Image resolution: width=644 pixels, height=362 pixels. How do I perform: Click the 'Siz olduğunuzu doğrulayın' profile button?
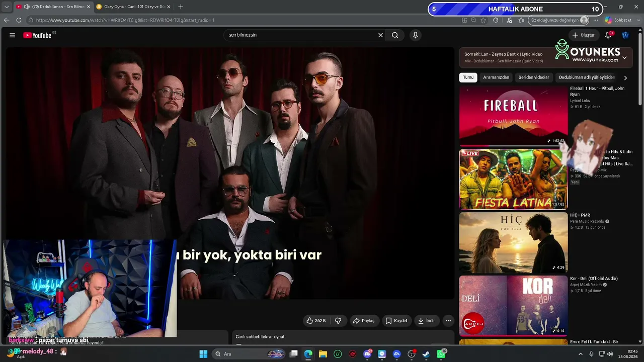(x=559, y=20)
